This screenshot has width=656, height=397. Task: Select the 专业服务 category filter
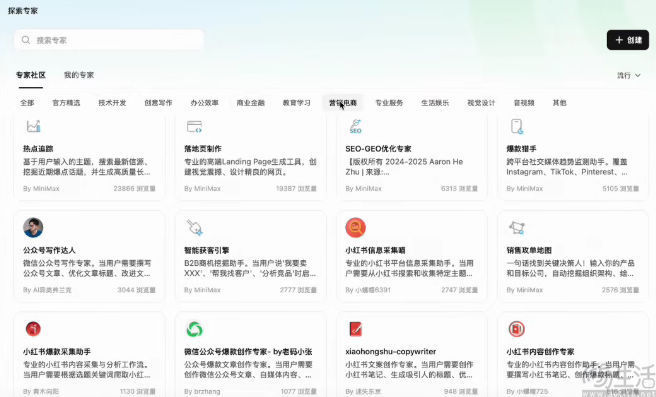(389, 102)
